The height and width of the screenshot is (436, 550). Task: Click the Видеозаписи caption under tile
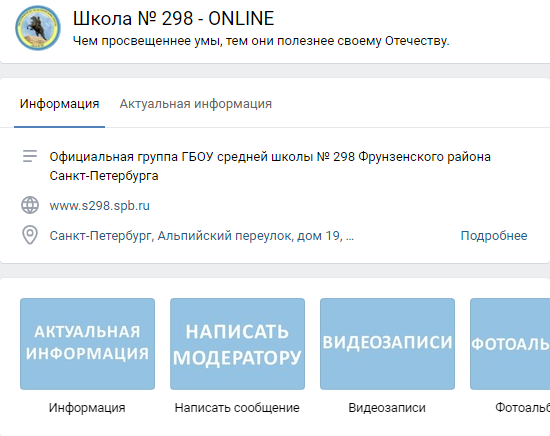pos(387,408)
